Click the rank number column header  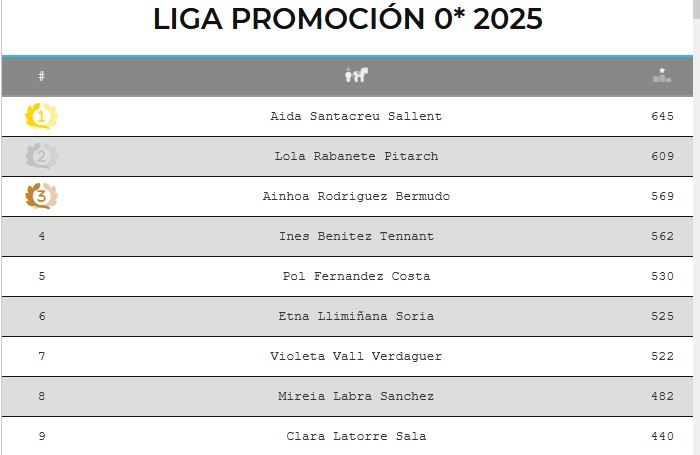tap(41, 76)
